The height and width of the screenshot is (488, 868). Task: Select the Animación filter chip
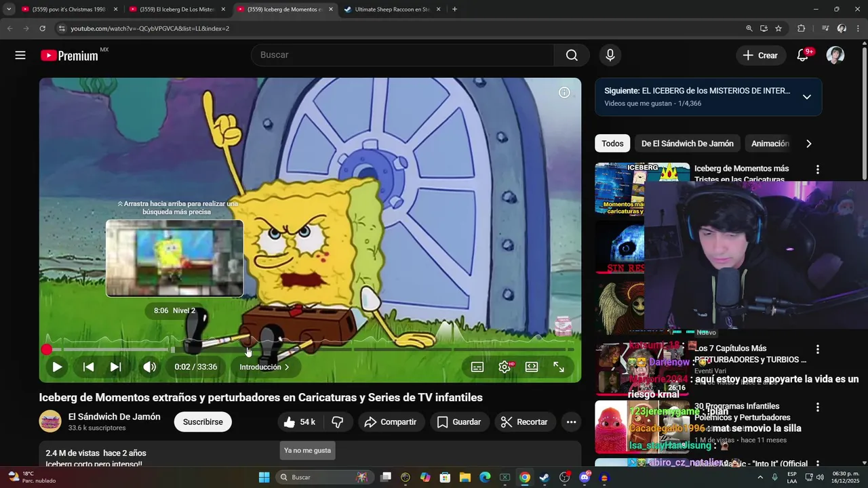tap(770, 144)
